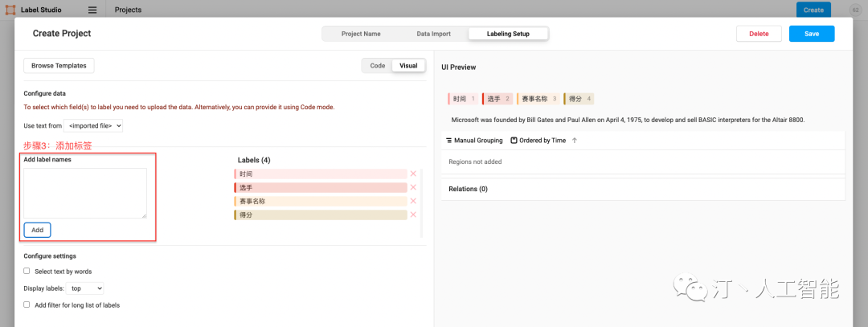Enable Select text by words checkbox
Viewport: 868px width, 327px height.
coord(27,271)
